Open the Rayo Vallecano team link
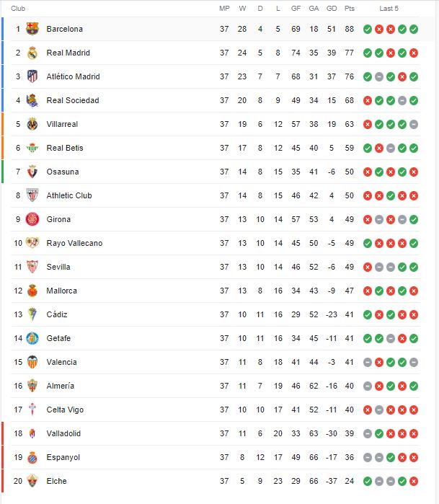Screen dimensions: 439x504 74,243
